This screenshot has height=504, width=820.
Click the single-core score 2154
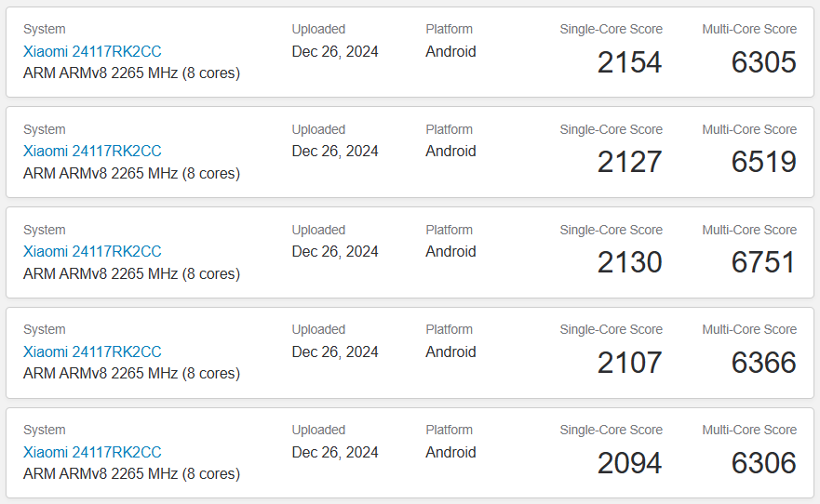629,62
